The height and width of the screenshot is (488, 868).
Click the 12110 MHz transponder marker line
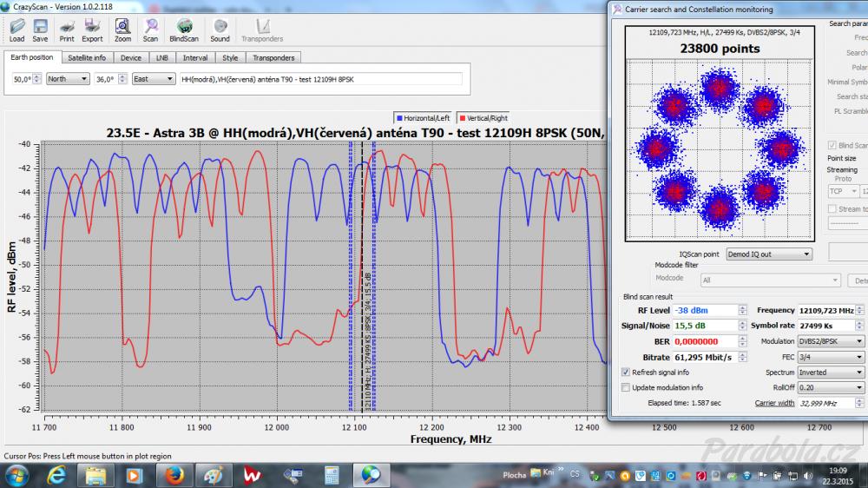[x=363, y=276]
